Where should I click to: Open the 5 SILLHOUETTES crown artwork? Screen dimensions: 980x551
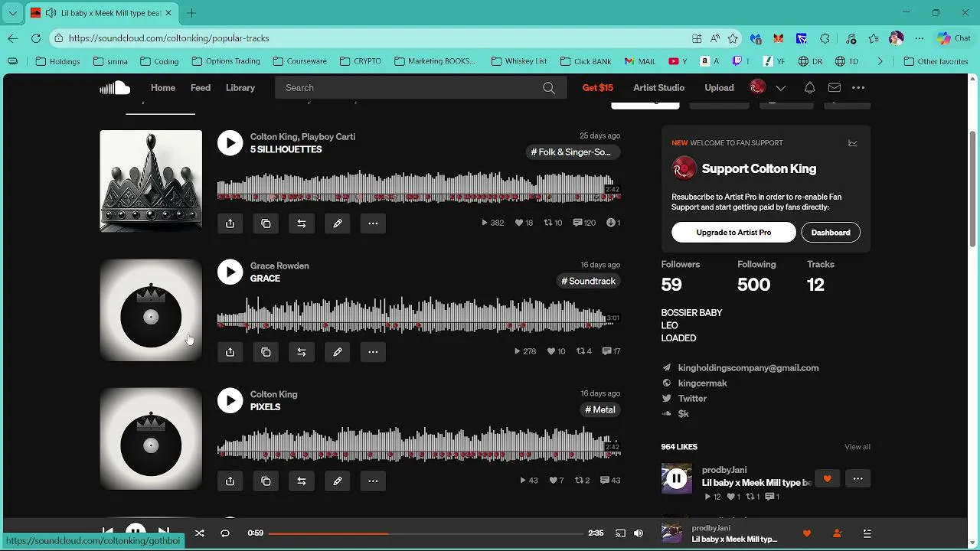click(x=151, y=181)
